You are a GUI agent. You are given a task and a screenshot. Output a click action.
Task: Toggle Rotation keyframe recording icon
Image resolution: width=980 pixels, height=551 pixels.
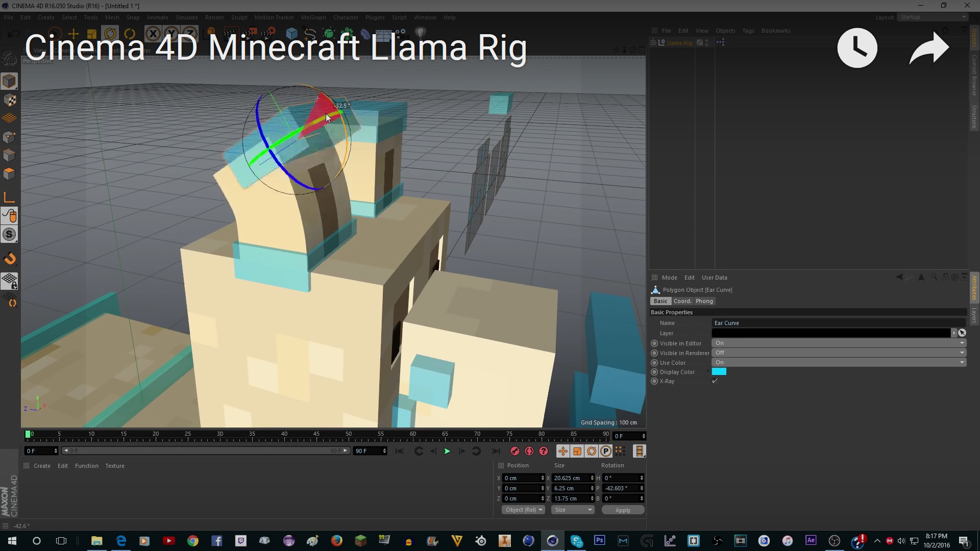[x=591, y=451]
